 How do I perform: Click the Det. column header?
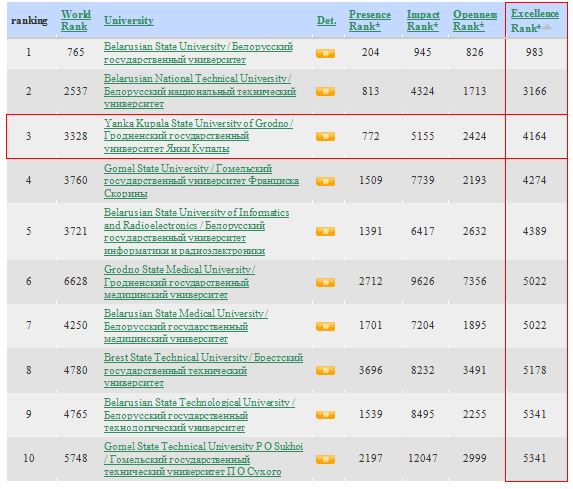[x=326, y=20]
